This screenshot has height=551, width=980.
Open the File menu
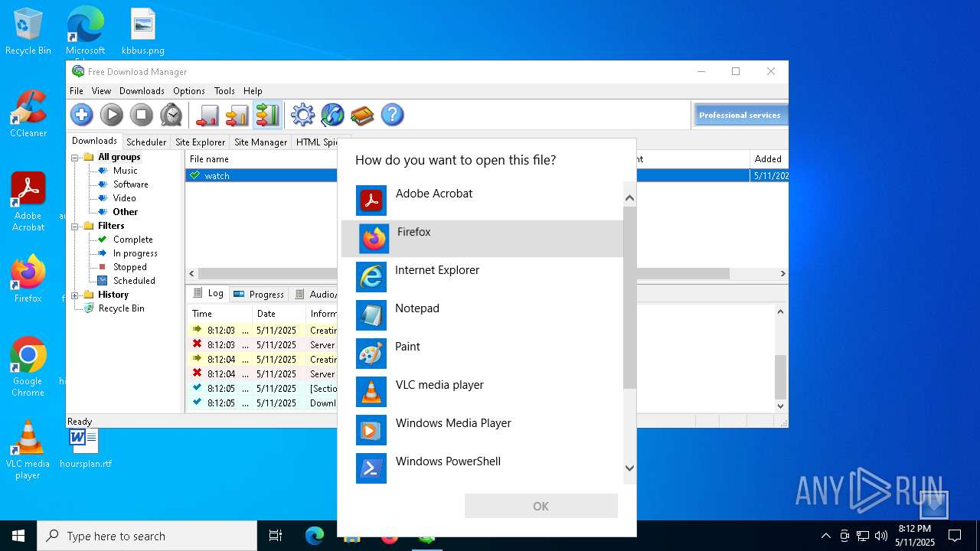click(77, 90)
